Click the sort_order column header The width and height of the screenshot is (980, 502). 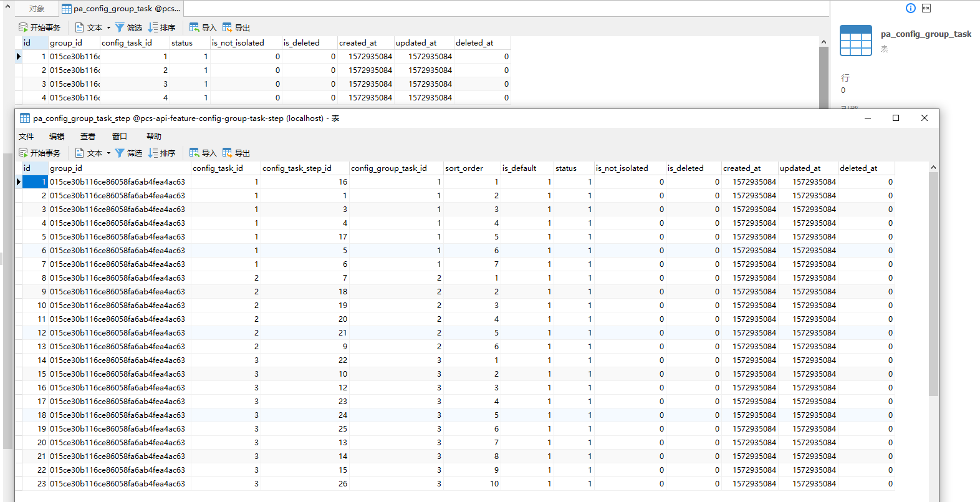(464, 168)
